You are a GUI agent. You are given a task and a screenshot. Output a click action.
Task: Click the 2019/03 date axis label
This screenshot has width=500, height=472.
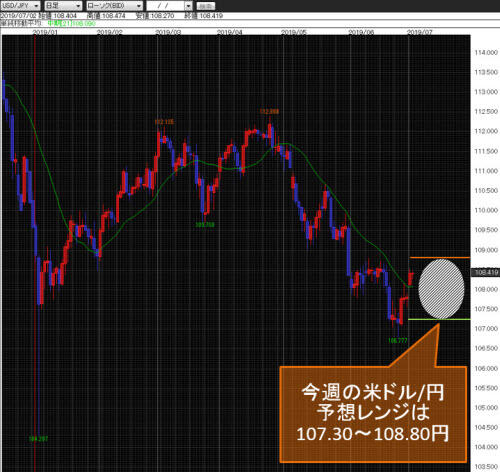tap(168, 32)
